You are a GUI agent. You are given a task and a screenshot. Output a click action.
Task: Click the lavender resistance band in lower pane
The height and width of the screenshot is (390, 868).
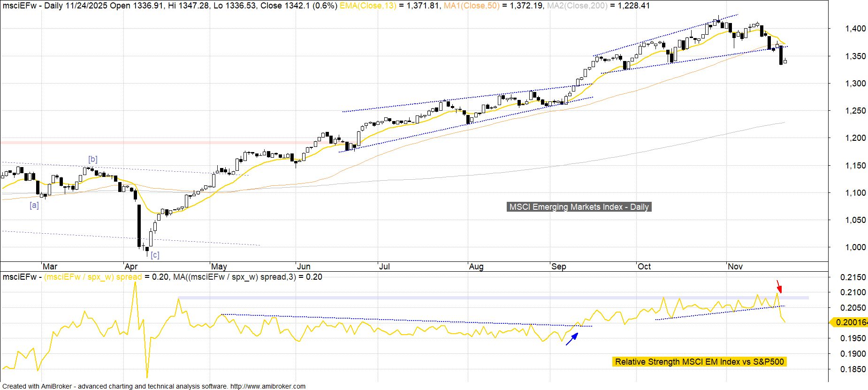pyautogui.click(x=469, y=298)
